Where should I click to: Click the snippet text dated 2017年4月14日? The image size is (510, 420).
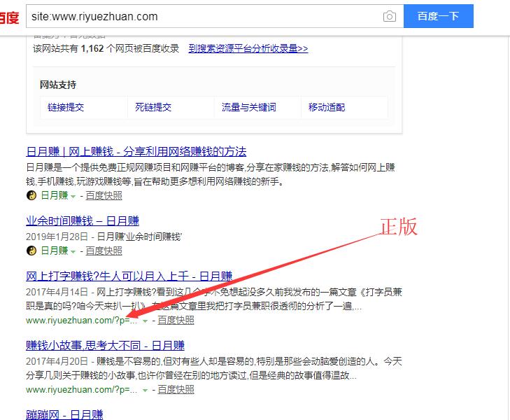tap(214, 299)
